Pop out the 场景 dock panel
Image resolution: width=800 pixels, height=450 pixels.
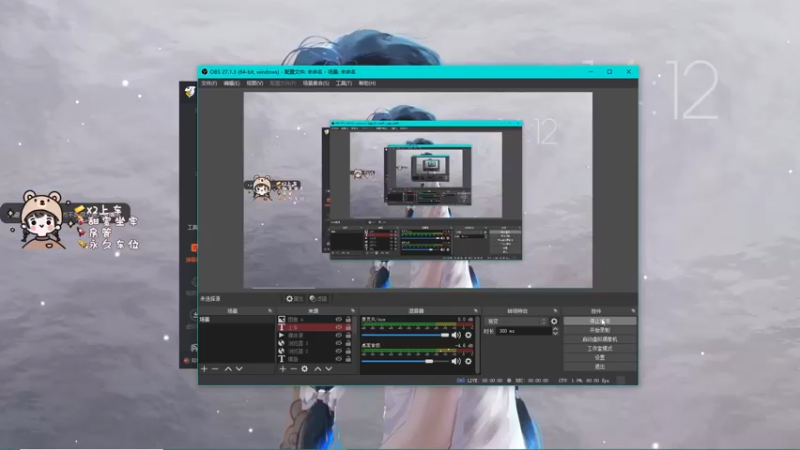click(x=270, y=311)
